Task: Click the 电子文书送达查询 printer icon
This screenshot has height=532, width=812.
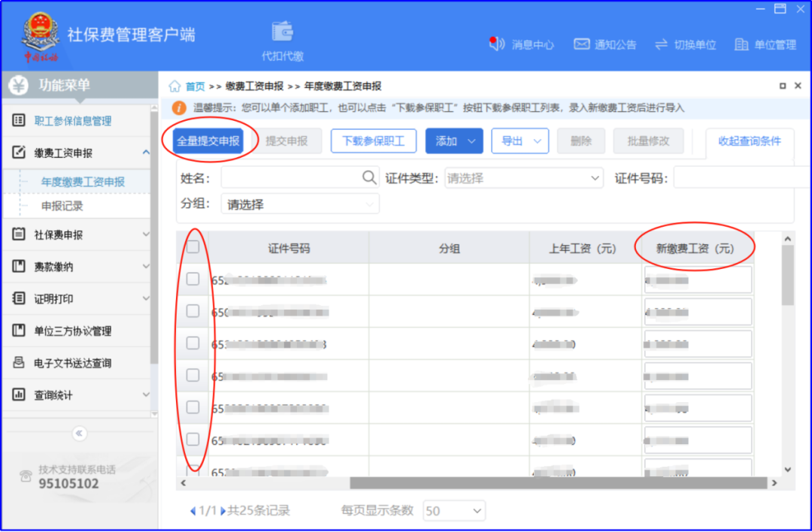Action: (19, 362)
